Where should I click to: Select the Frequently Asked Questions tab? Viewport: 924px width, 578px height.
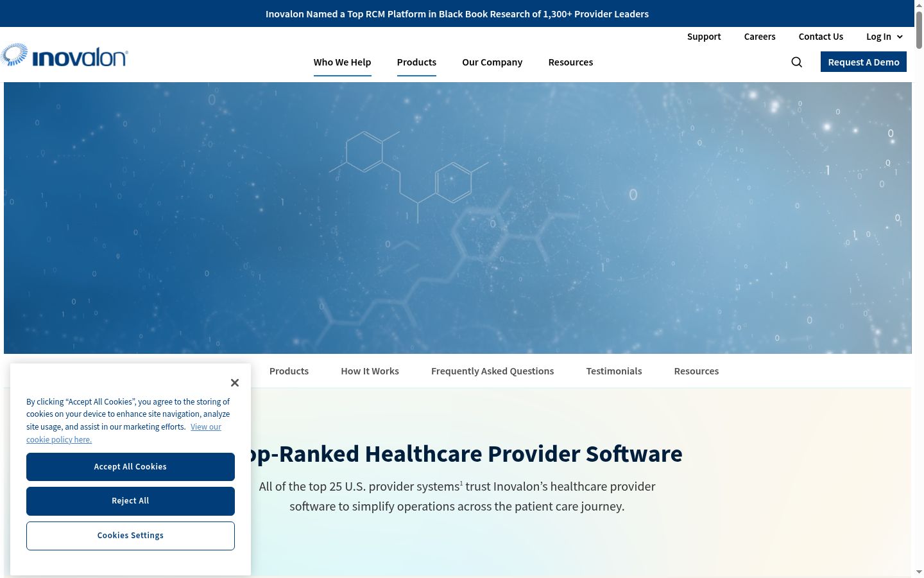tap(492, 371)
